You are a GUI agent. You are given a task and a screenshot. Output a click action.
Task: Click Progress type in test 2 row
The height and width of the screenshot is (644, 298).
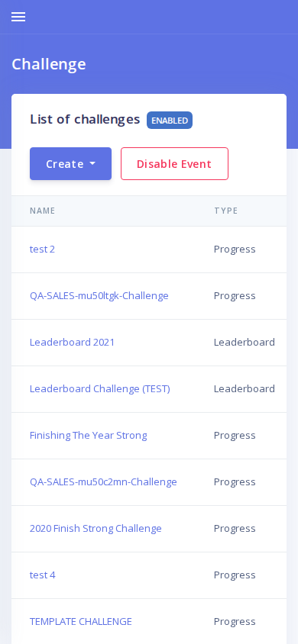tap(235, 250)
